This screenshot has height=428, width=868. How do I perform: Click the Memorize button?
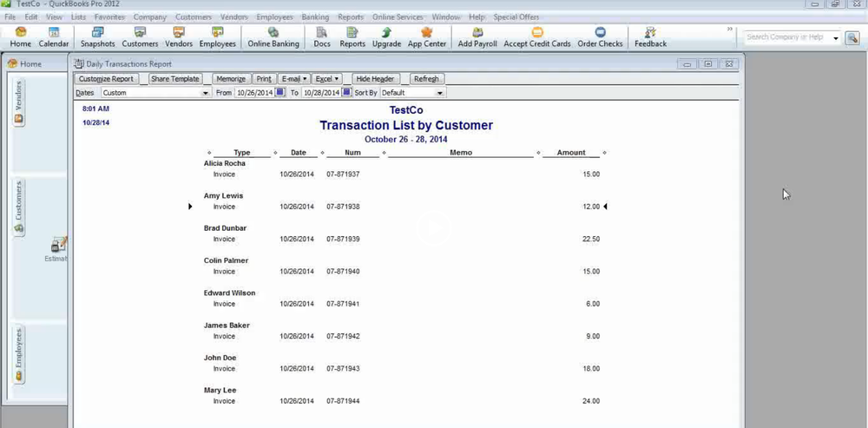(231, 79)
